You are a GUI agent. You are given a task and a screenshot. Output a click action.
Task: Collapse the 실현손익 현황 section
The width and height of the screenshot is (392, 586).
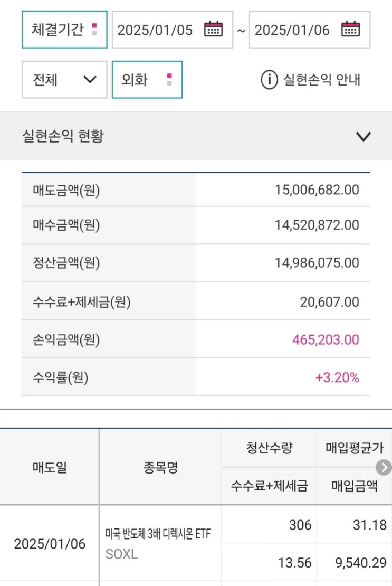[x=364, y=137]
